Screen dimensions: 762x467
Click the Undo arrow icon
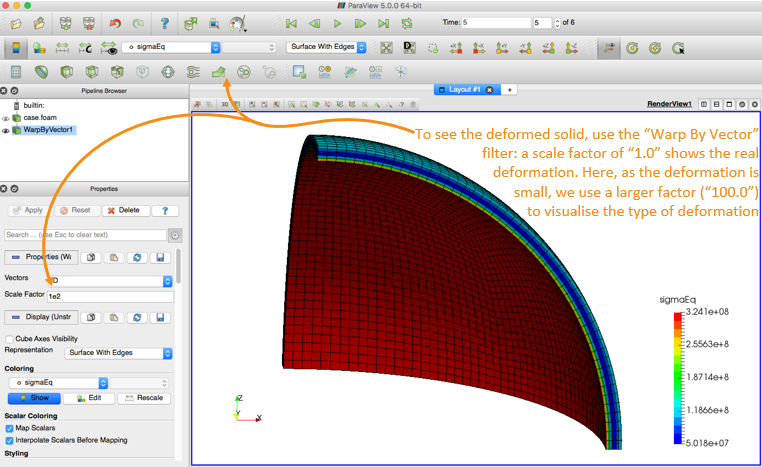115,22
